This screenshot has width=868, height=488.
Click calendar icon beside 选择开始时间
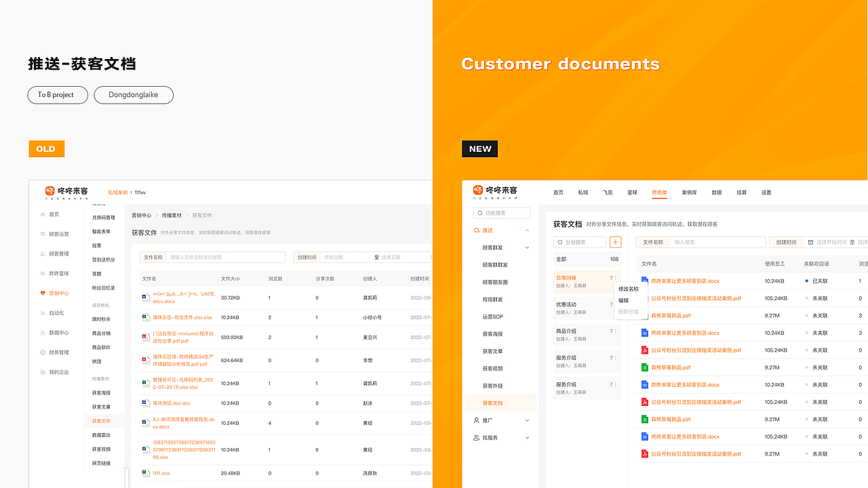(810, 242)
